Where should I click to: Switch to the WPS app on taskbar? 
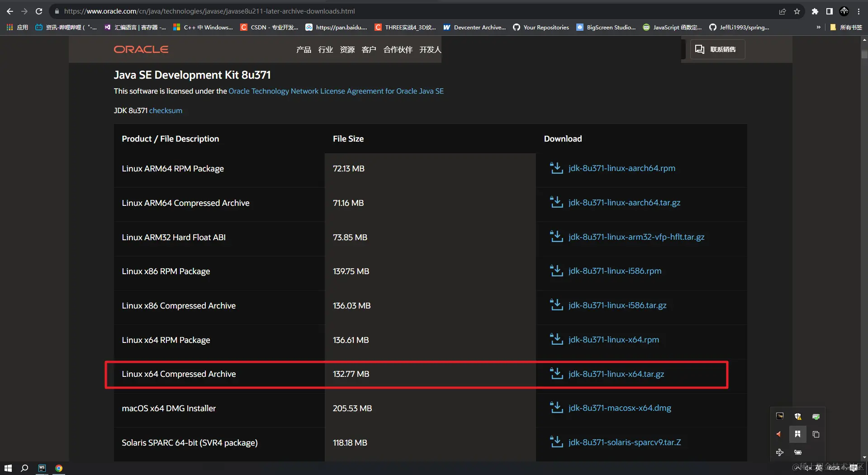42,468
